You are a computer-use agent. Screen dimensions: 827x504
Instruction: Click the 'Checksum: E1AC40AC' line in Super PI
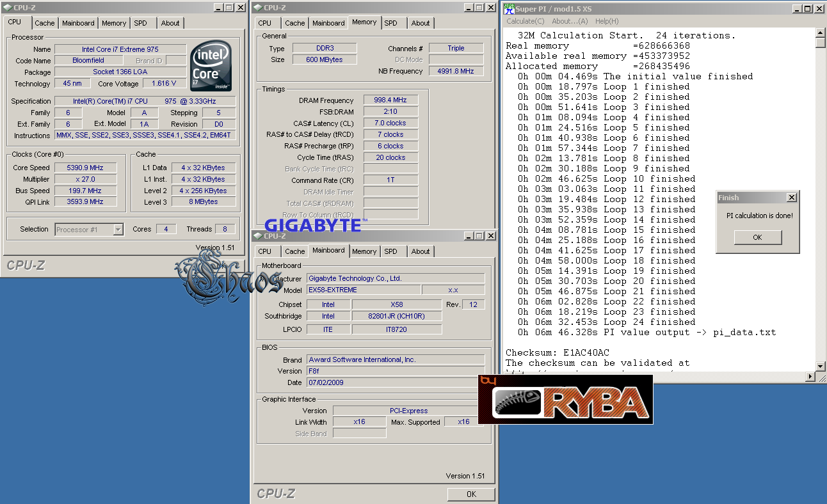(558, 352)
